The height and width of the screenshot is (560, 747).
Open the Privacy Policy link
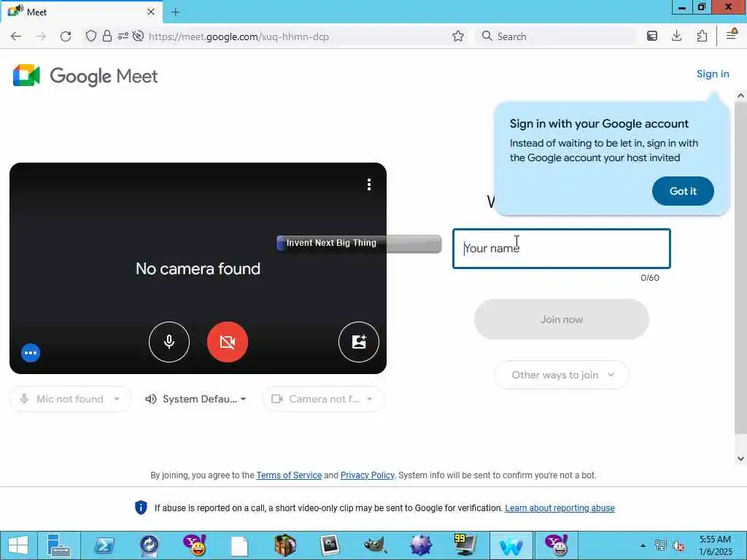click(368, 475)
